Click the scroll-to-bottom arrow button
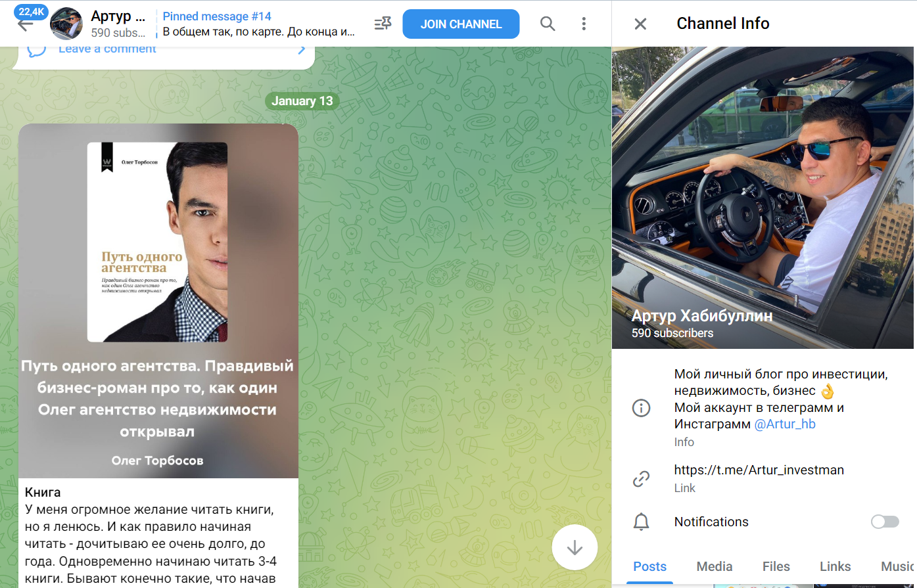 (x=575, y=547)
